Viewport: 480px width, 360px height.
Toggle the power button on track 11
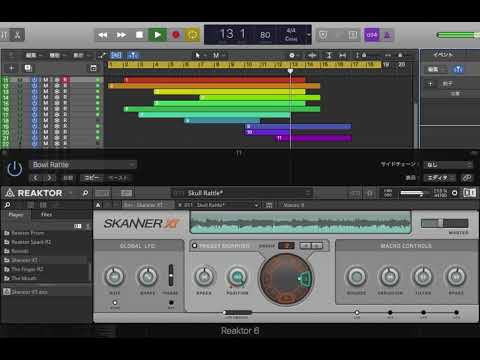point(35,80)
